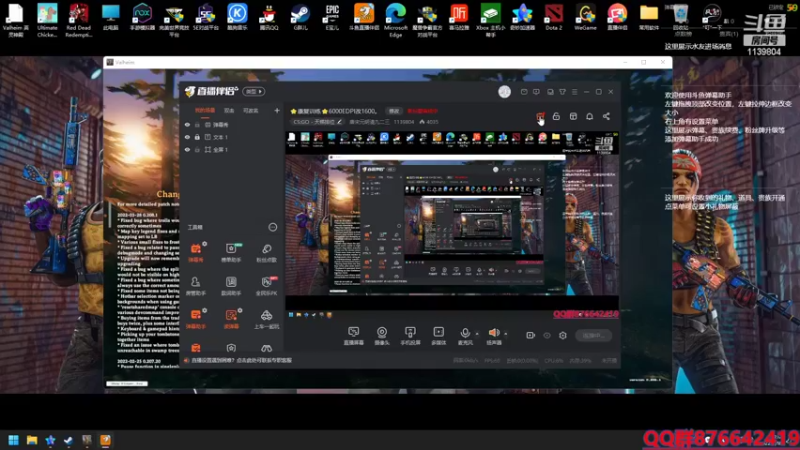This screenshot has height=450, width=800.
Task: Switch to the first scene tab
Action: [x=205, y=110]
